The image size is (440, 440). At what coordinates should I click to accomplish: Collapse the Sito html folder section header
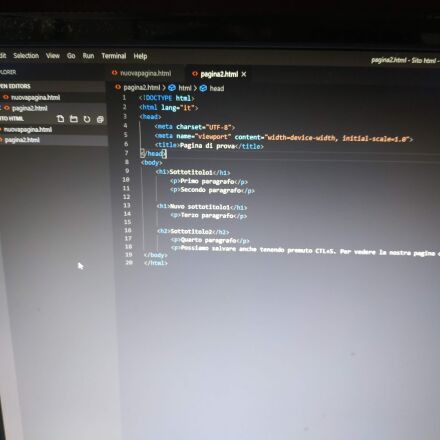pyautogui.click(x=12, y=119)
